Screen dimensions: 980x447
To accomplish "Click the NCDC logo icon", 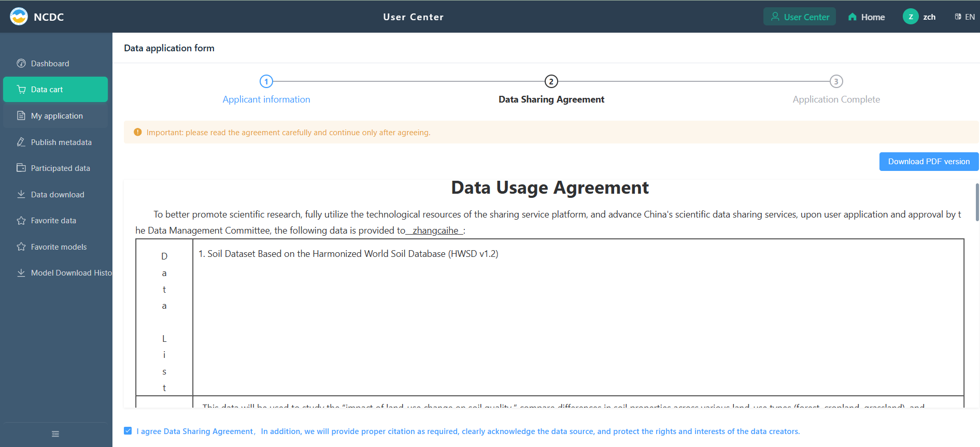I will 19,17.
